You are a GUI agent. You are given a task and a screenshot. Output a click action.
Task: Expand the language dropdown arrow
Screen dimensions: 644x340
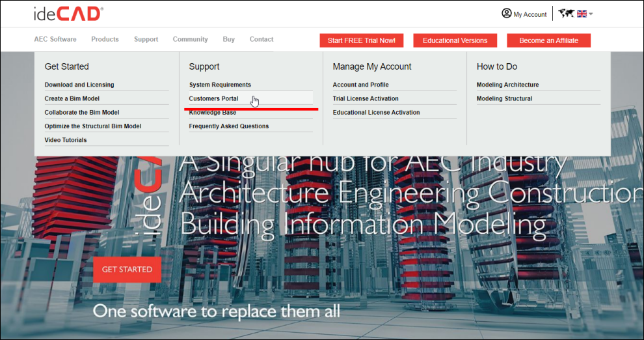tap(591, 14)
